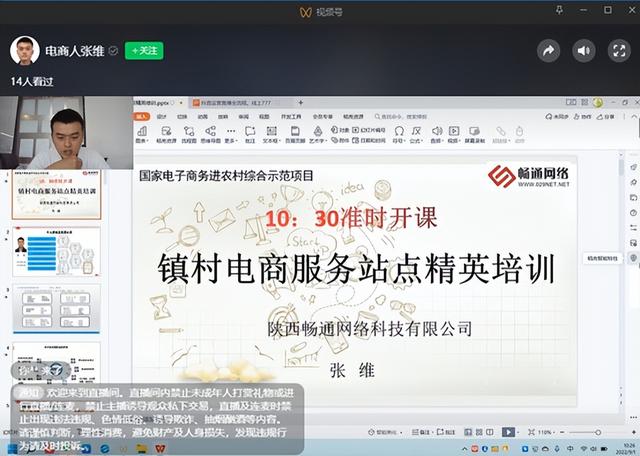
Task: Share the presentation with the 分享 button
Action: coord(605,117)
